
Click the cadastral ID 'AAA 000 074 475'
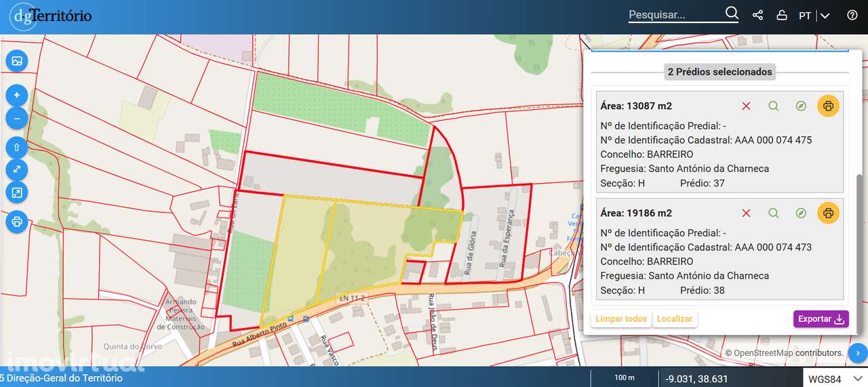pos(773,140)
